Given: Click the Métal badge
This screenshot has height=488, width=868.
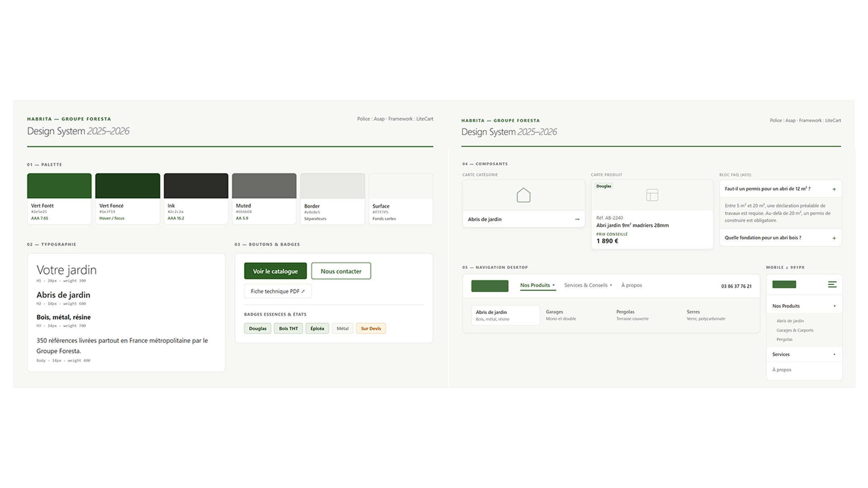Looking at the screenshot, I should click(342, 328).
